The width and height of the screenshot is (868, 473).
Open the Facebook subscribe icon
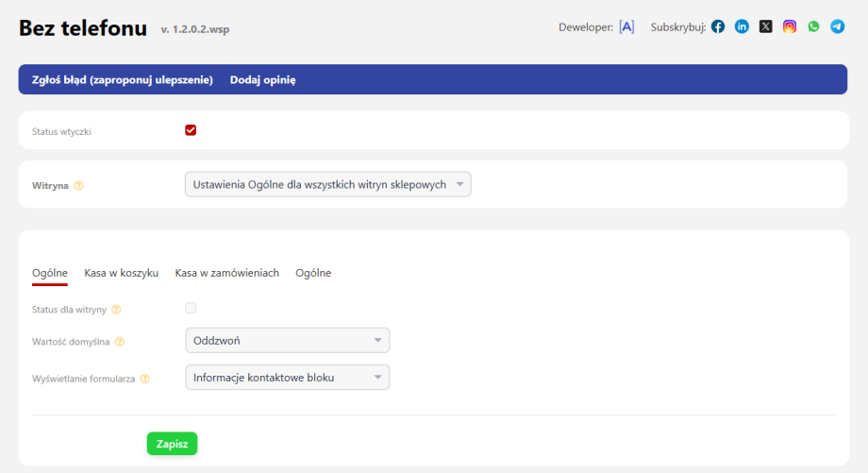[718, 26]
